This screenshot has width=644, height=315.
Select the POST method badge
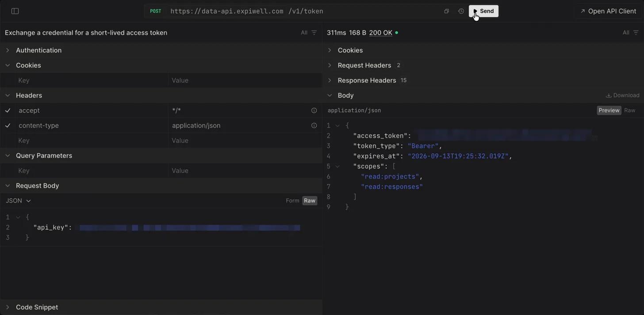(x=155, y=11)
